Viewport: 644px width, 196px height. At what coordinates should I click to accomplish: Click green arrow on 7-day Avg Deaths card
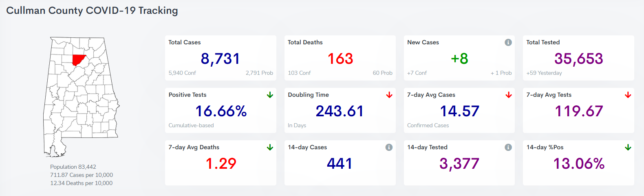tap(270, 147)
